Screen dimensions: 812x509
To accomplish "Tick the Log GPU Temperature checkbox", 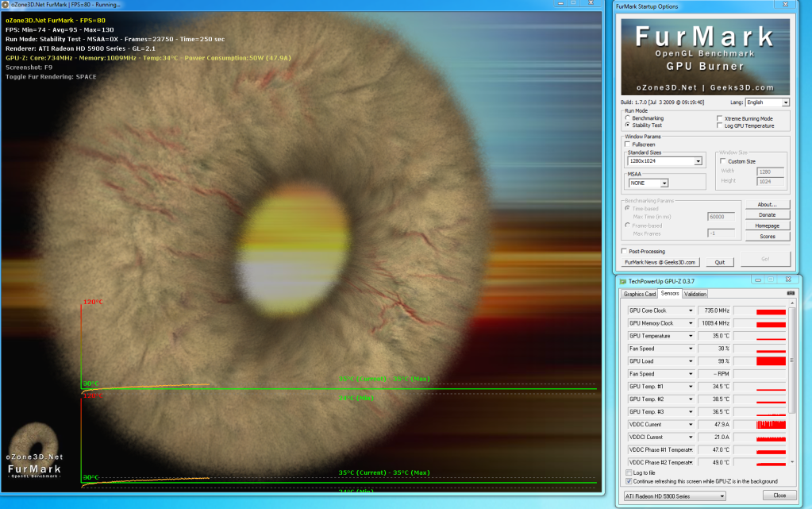I will (x=719, y=125).
